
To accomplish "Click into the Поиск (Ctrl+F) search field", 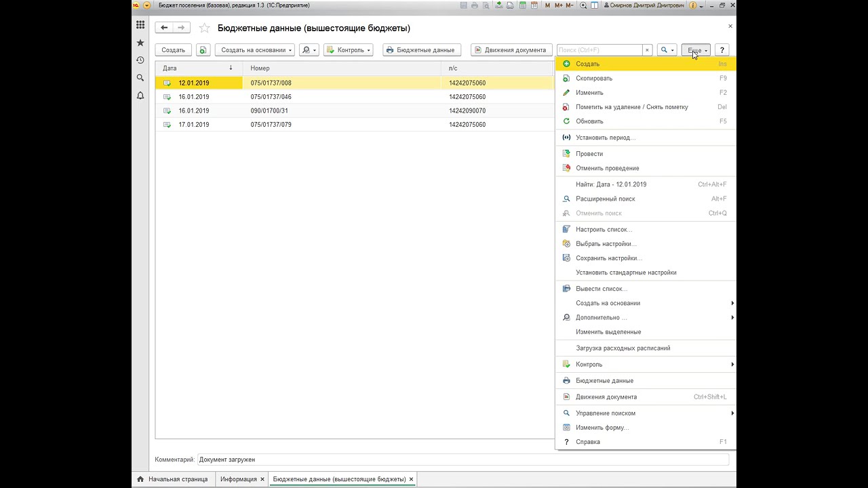I will (599, 50).
